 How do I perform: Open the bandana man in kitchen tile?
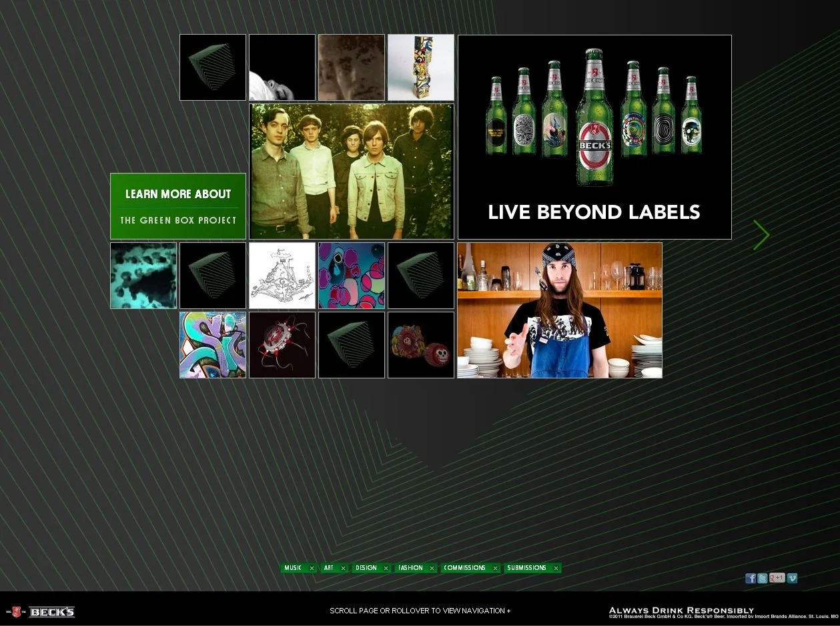tap(560, 310)
